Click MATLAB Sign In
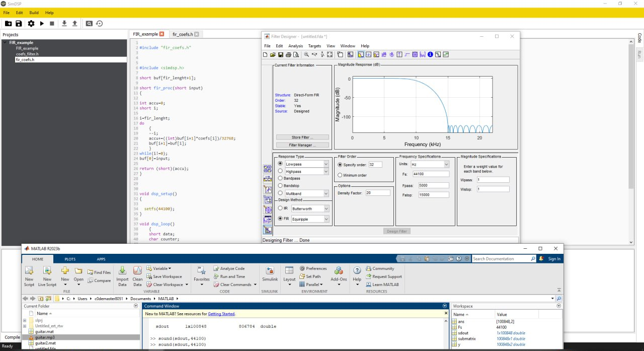This screenshot has width=644, height=351. pyautogui.click(x=554, y=259)
